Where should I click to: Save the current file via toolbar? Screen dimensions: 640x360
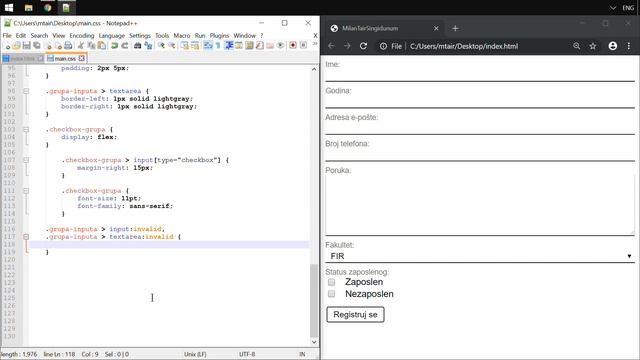pos(27,45)
